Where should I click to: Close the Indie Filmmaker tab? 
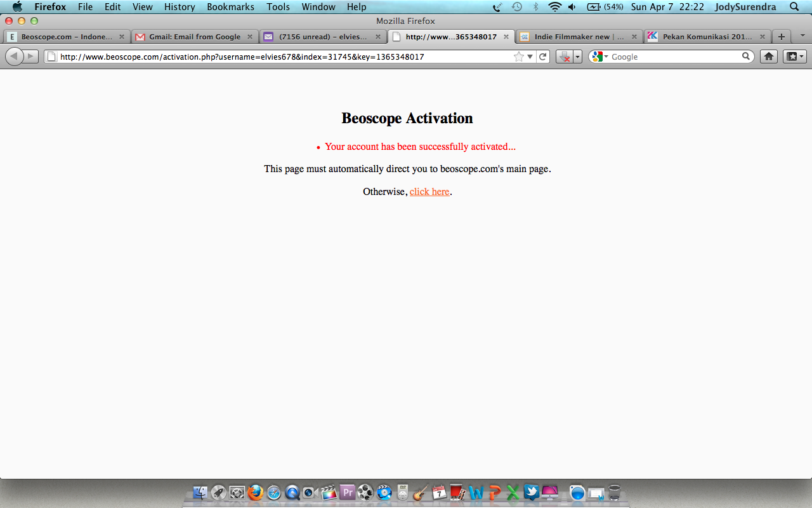[634, 37]
